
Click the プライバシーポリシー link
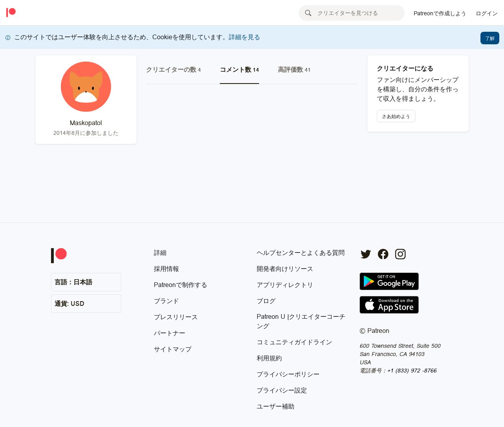point(288,374)
